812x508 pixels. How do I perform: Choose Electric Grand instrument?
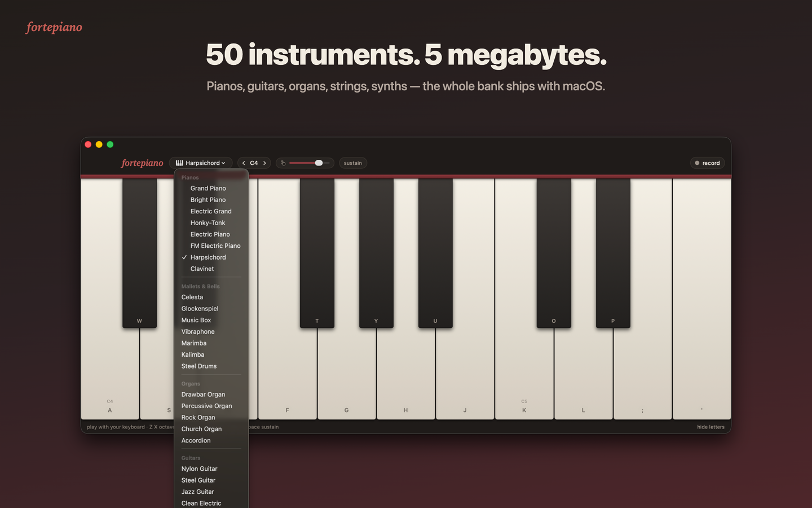211,211
